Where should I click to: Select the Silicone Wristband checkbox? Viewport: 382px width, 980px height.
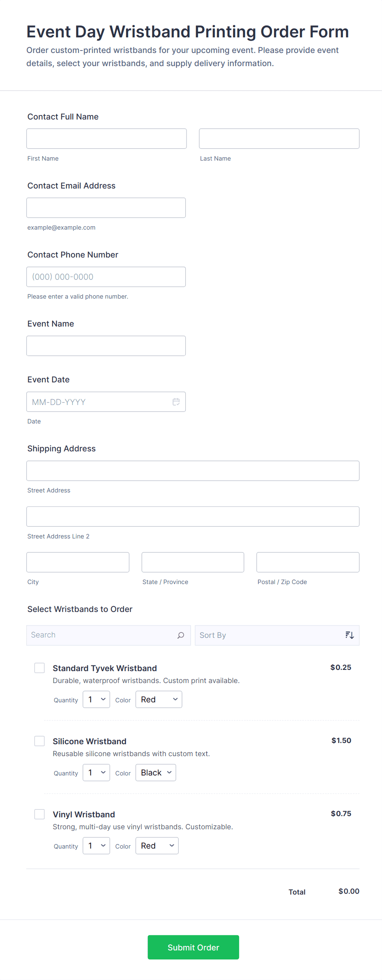pyautogui.click(x=39, y=741)
